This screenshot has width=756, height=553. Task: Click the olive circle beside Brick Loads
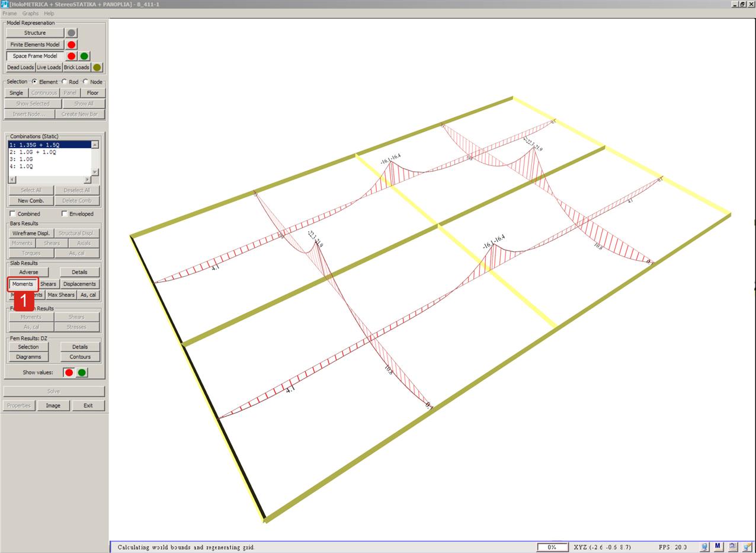pyautogui.click(x=97, y=68)
